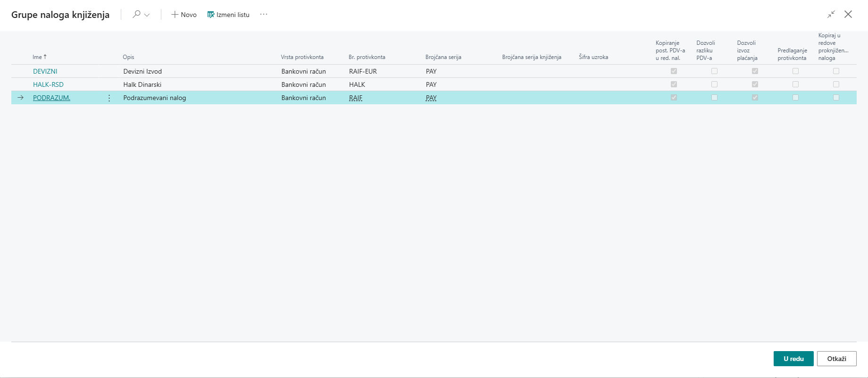868x378 pixels.
Task: Open the Vrsta protivkonta column header menu
Action: coord(302,57)
